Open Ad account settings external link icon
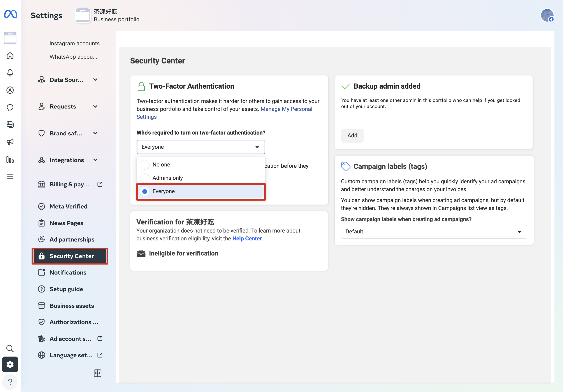 click(x=100, y=339)
